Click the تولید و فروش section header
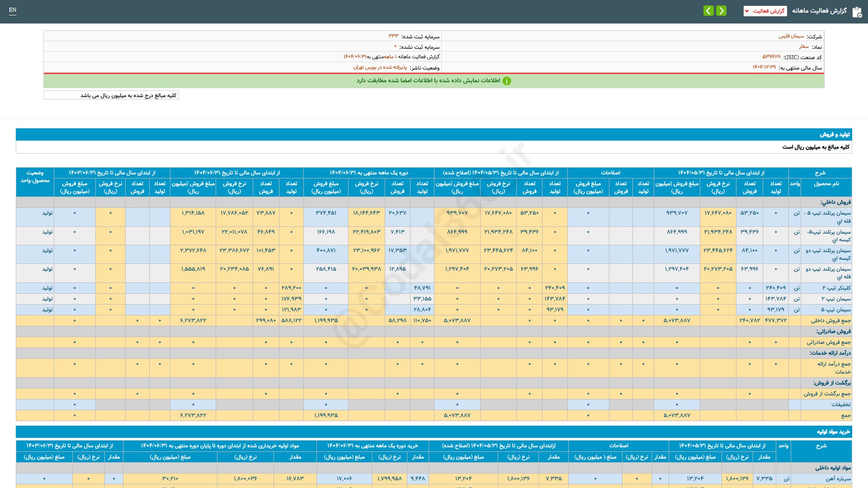This screenshot has width=868, height=488. point(835,135)
